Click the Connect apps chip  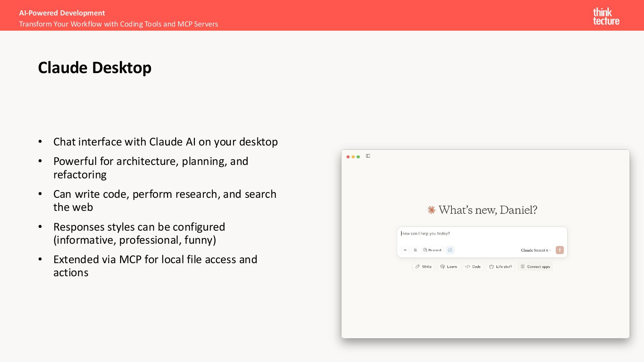(535, 267)
